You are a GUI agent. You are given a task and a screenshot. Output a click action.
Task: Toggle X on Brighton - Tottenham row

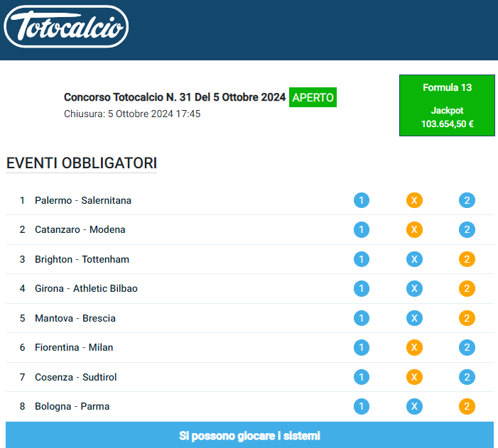point(414,259)
